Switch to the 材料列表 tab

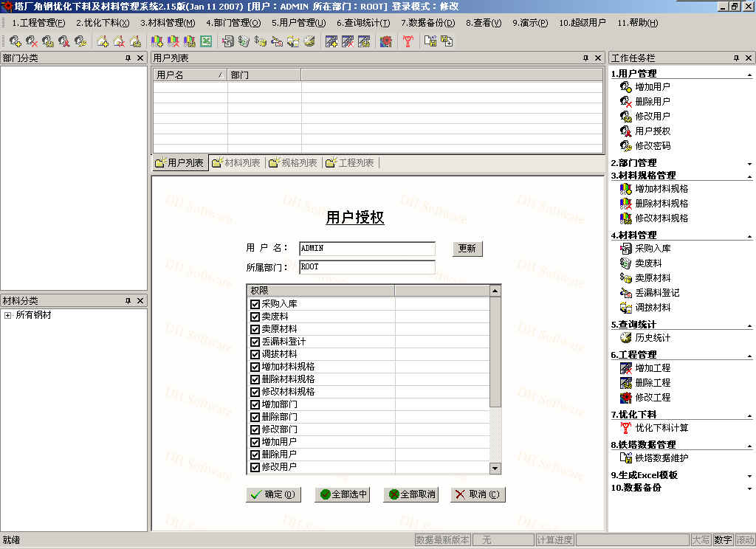tap(236, 163)
